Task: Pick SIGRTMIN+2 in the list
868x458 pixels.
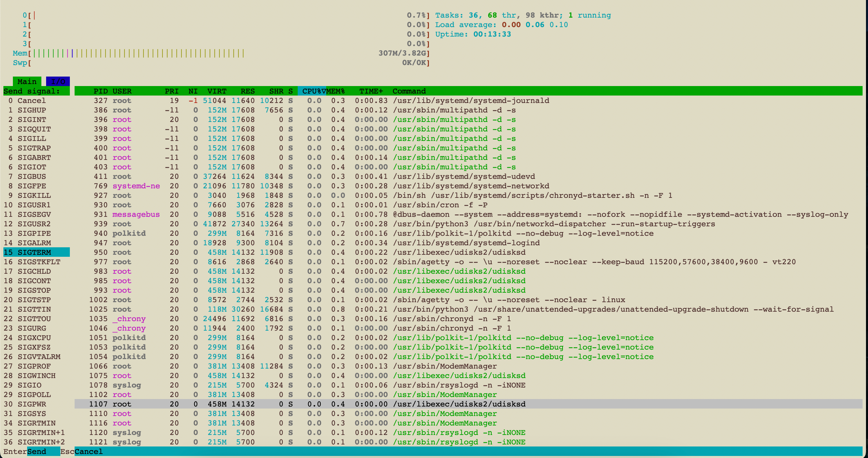Action: click(x=37, y=442)
